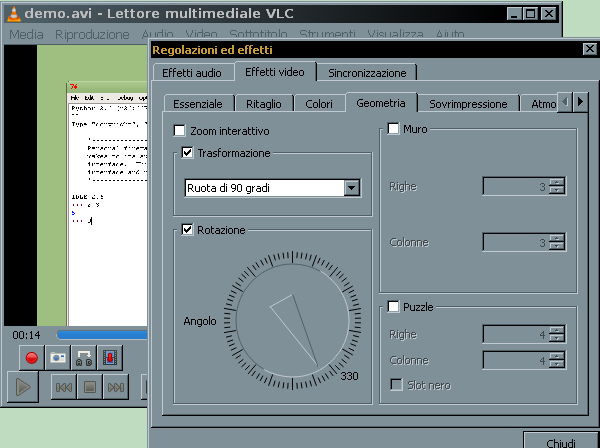Click the frame-by-frame button
Screen dimensions: 600x448
coord(109,357)
